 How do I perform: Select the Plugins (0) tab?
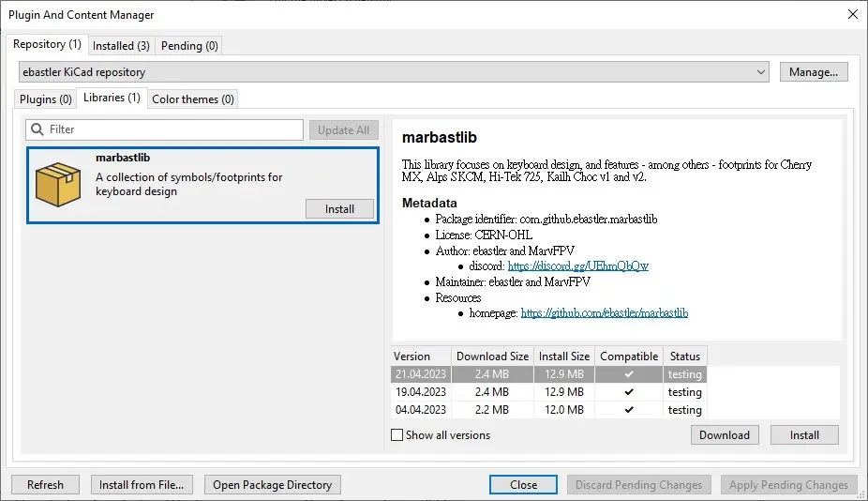tap(46, 99)
